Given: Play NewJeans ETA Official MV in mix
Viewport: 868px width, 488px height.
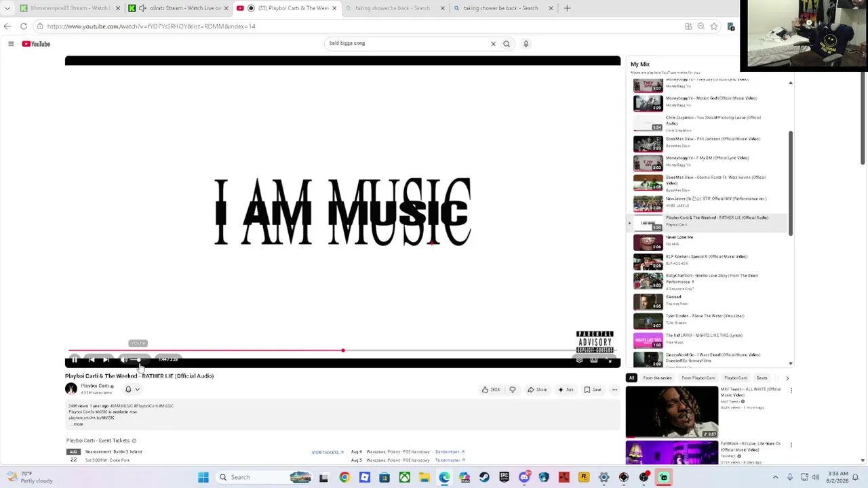Looking at the screenshot, I should (x=709, y=203).
